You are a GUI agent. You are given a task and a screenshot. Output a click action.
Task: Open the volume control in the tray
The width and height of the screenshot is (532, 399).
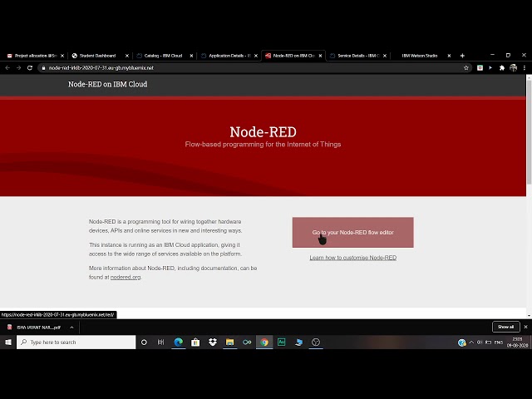pos(480,342)
